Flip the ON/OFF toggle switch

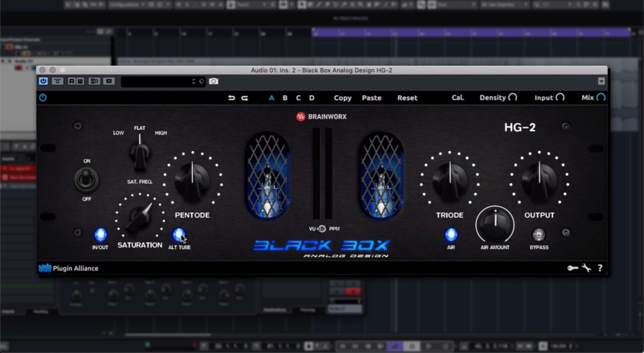86,180
